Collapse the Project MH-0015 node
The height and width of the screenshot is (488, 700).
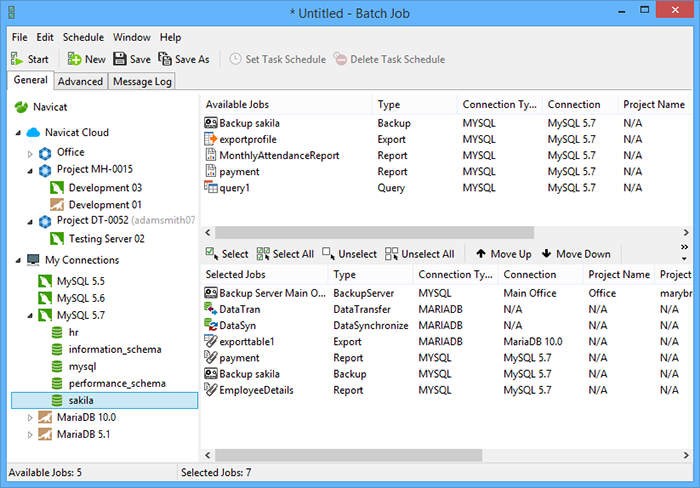pyautogui.click(x=30, y=171)
